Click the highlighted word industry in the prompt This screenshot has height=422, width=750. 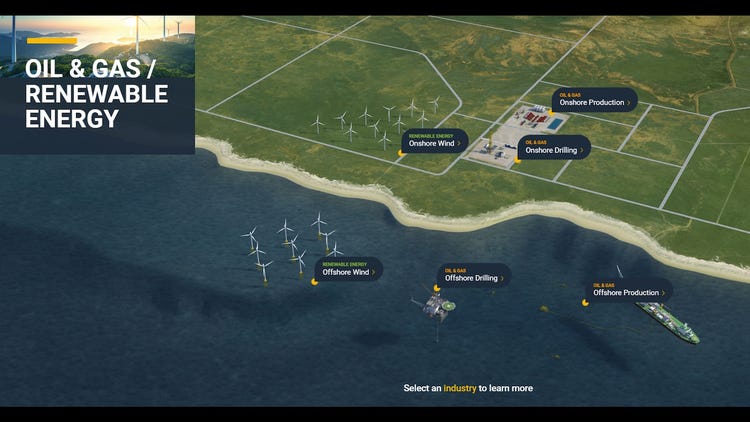tap(460, 388)
